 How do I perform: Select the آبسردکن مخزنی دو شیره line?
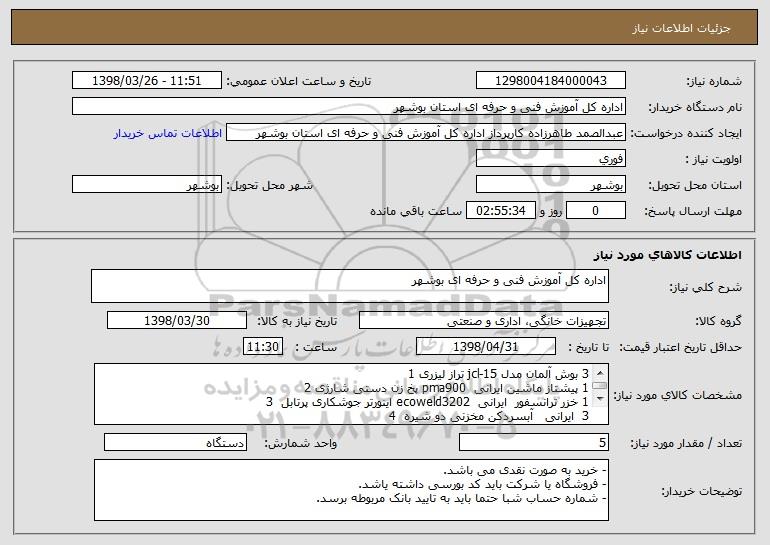(489, 416)
